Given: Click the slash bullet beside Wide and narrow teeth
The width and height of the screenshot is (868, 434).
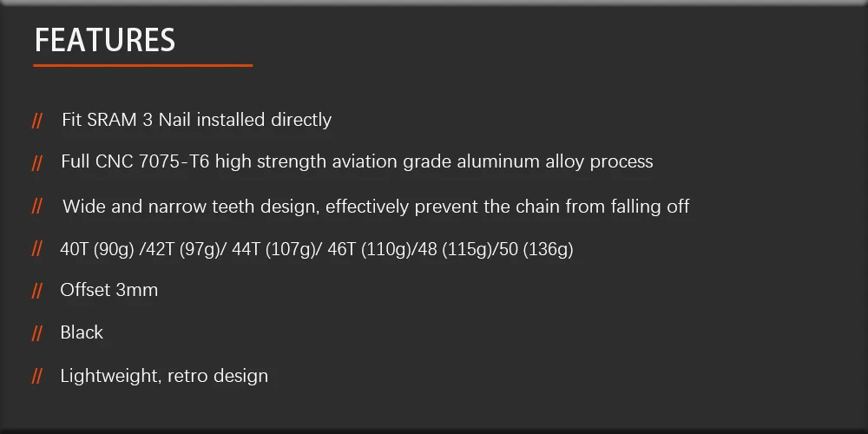Looking at the screenshot, I should (37, 206).
